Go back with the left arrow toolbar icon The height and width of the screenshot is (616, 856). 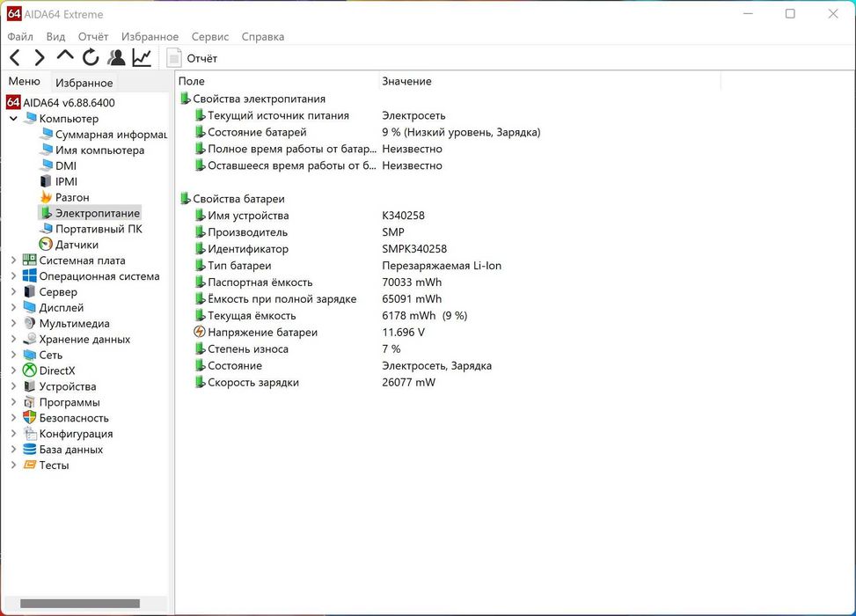[15, 57]
